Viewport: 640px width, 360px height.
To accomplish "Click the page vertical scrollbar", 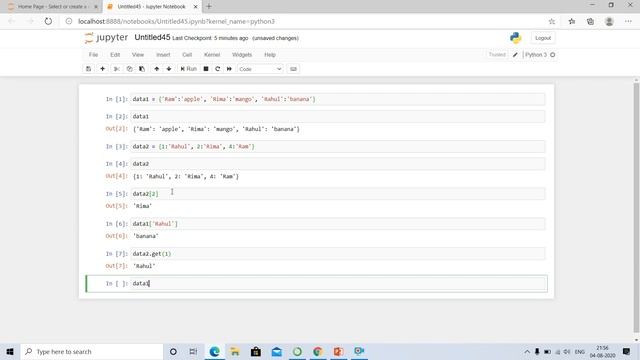I will click(x=636, y=207).
